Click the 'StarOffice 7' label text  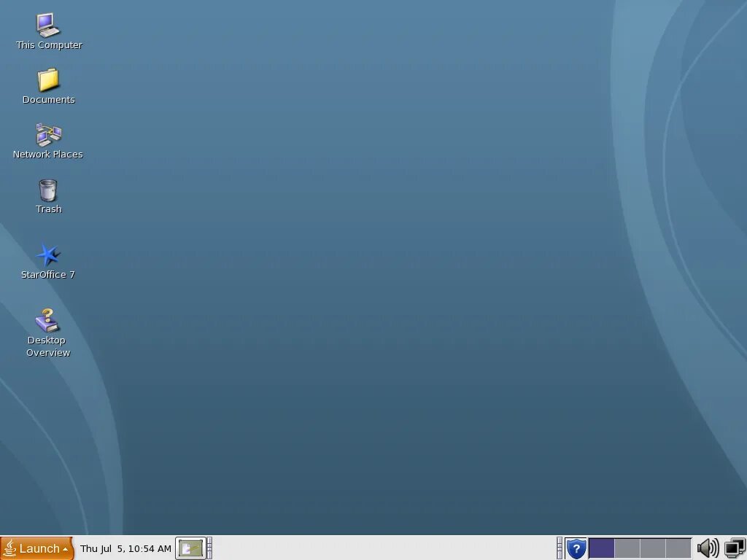click(x=48, y=274)
